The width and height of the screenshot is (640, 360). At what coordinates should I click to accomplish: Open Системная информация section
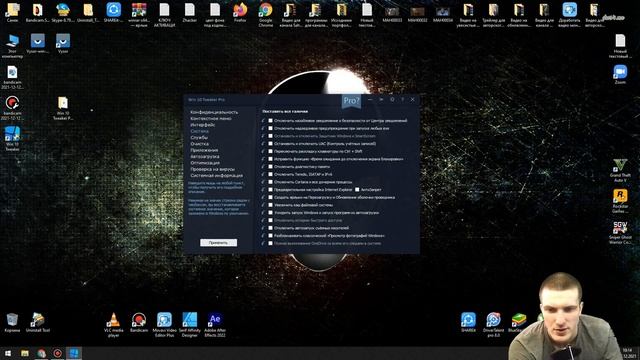pos(216,176)
